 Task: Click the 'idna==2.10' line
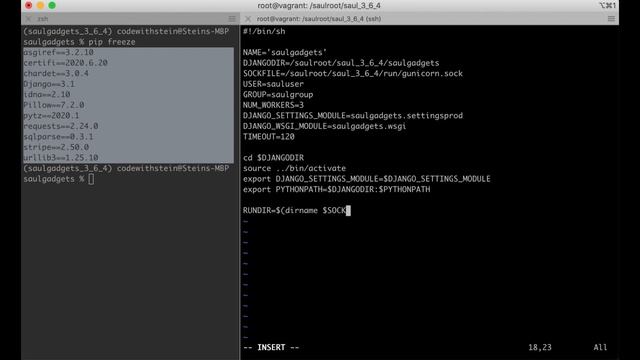47,94
